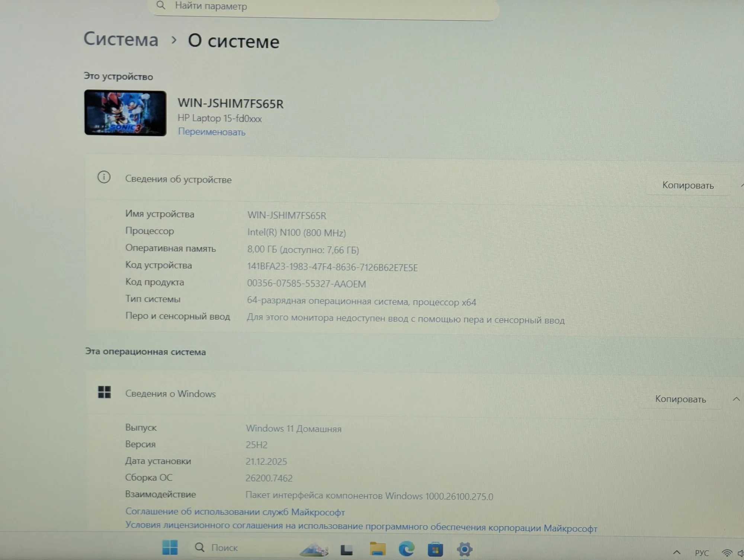Click the Settings gear taskbar icon
The image size is (744, 560).
(464, 549)
